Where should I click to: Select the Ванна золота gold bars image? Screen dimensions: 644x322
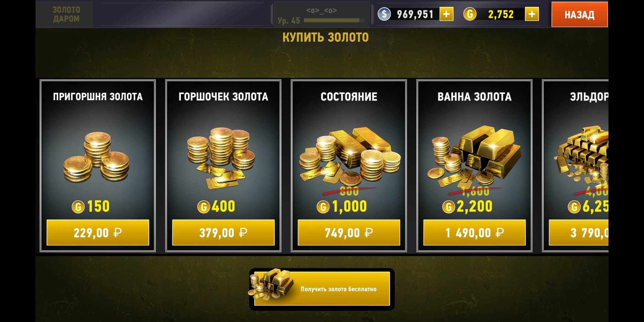474,156
